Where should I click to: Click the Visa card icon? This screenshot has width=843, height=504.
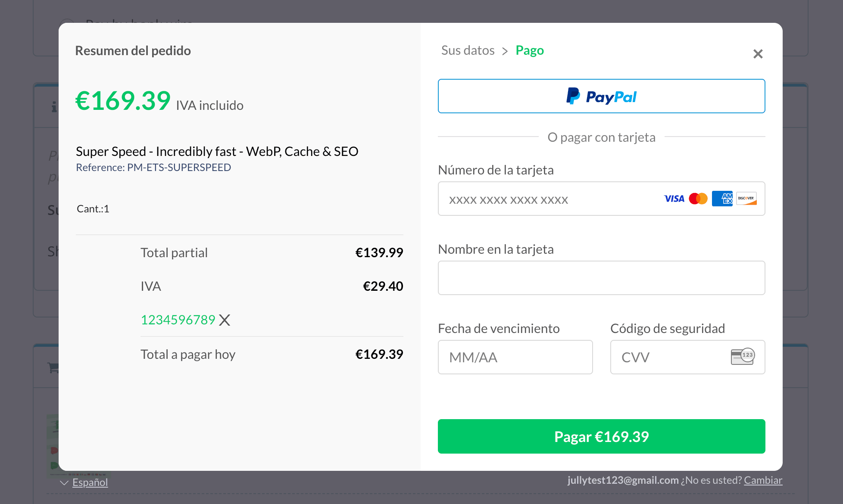[x=674, y=199]
